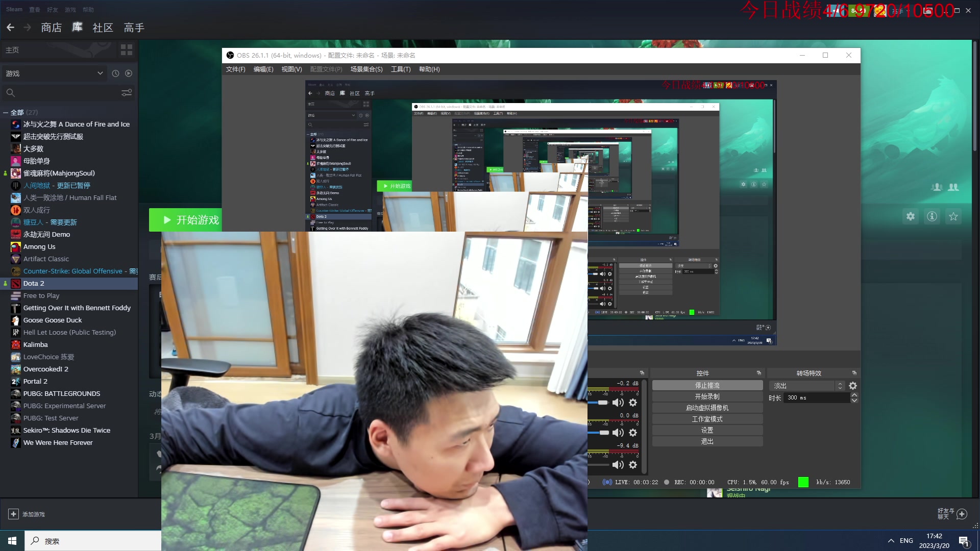Click the 启动虚拟摄像机 button
Viewport: 980px width, 551px height.
[707, 408]
